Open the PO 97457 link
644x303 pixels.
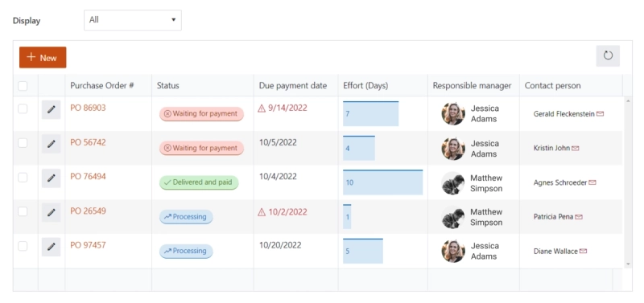point(88,245)
